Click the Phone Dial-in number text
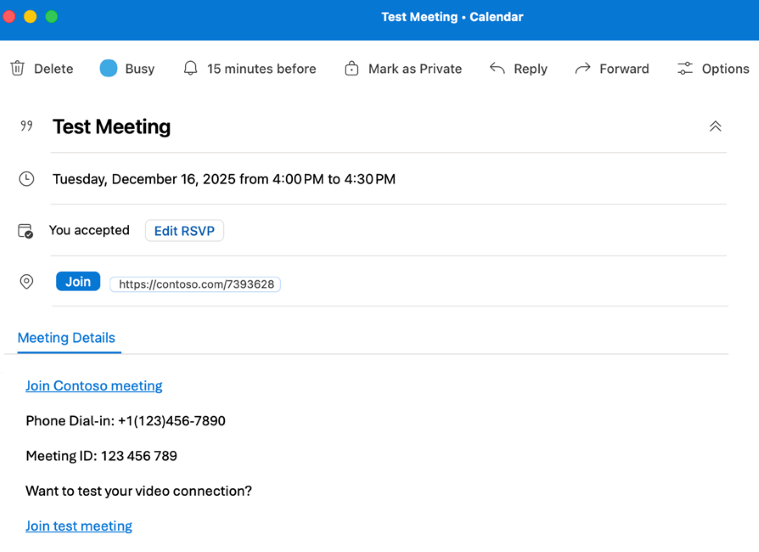The height and width of the screenshot is (552, 759). [125, 421]
